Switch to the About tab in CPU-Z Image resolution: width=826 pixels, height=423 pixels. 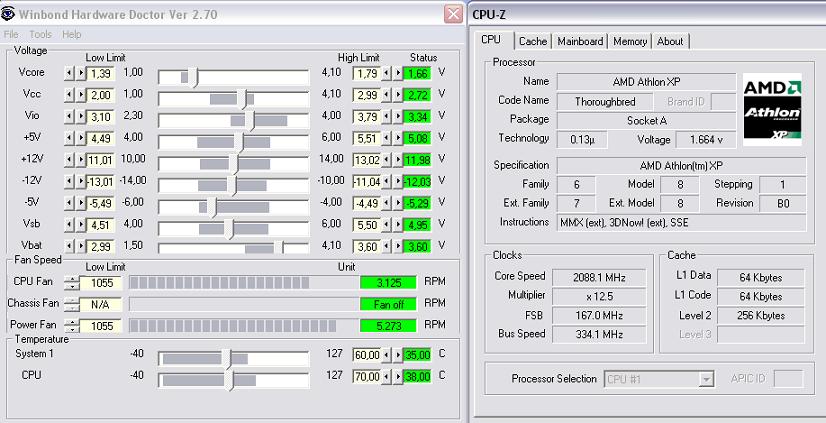670,41
